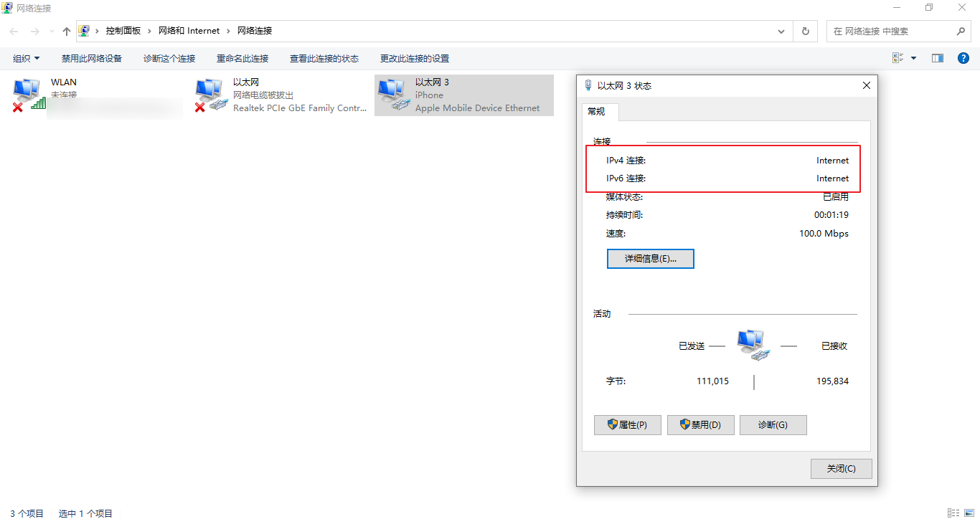The image size is (980, 519).
Task: Click the up one level arrow
Action: (67, 32)
